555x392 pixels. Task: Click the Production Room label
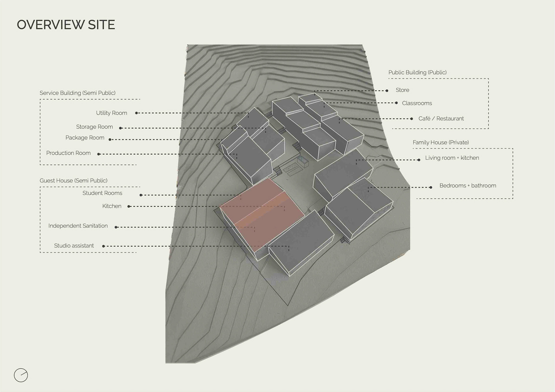pos(68,153)
